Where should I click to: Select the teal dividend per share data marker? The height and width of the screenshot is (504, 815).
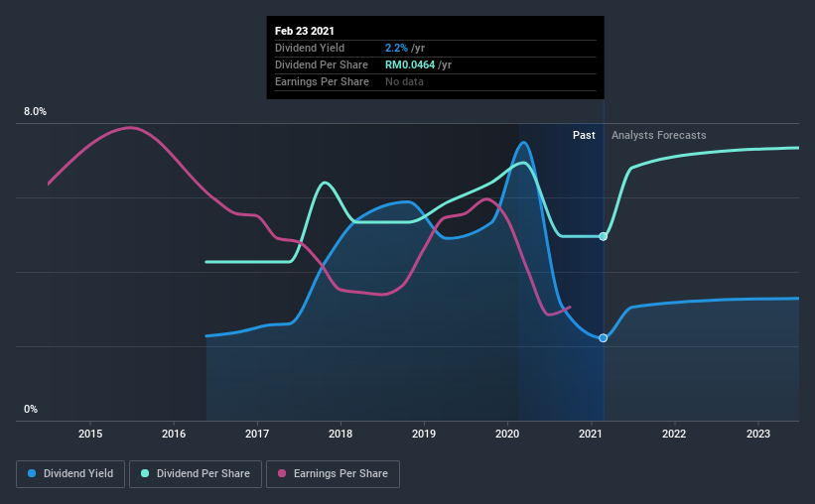click(603, 236)
